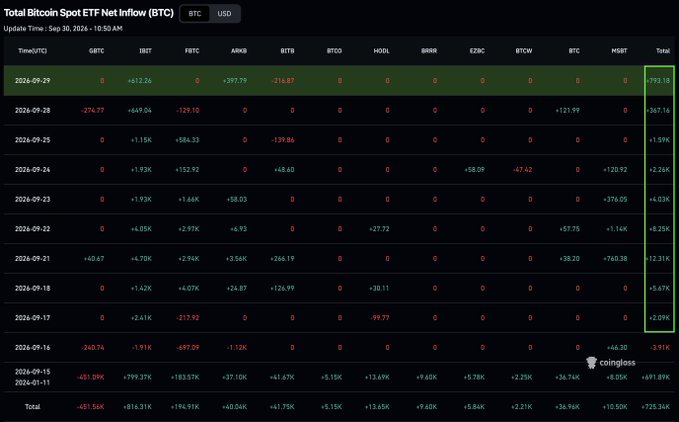
Task: Click the Time(UTC) column header
Action: pyautogui.click(x=32, y=51)
